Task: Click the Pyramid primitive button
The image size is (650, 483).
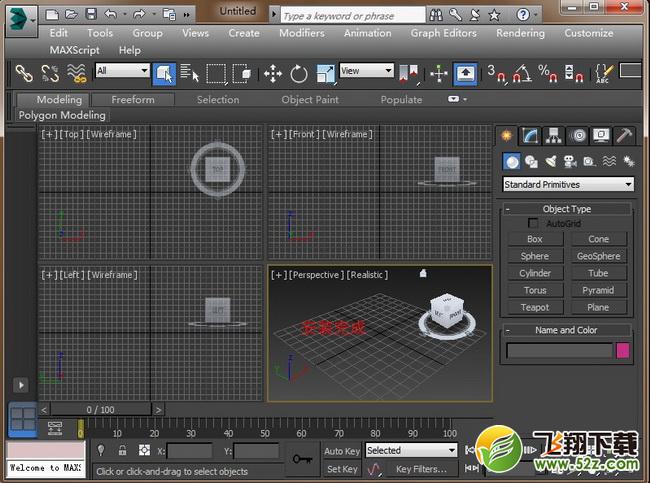Action: click(x=599, y=290)
